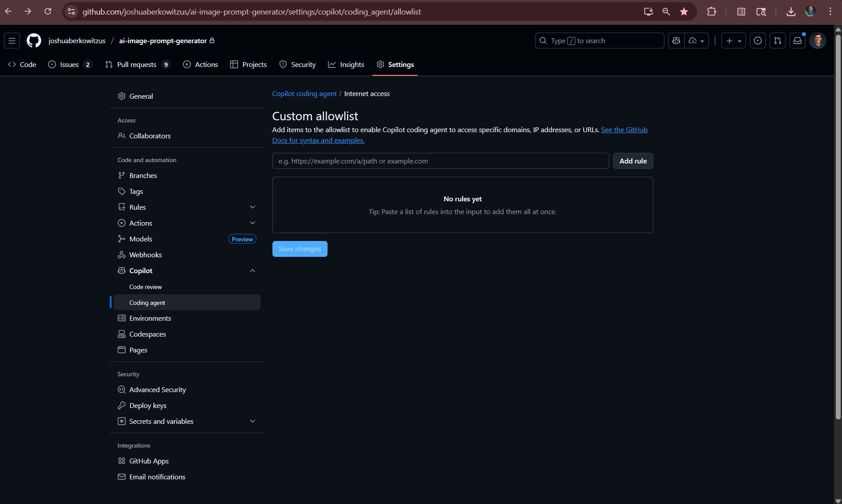Click the page vertical scrollbar

click(838, 220)
